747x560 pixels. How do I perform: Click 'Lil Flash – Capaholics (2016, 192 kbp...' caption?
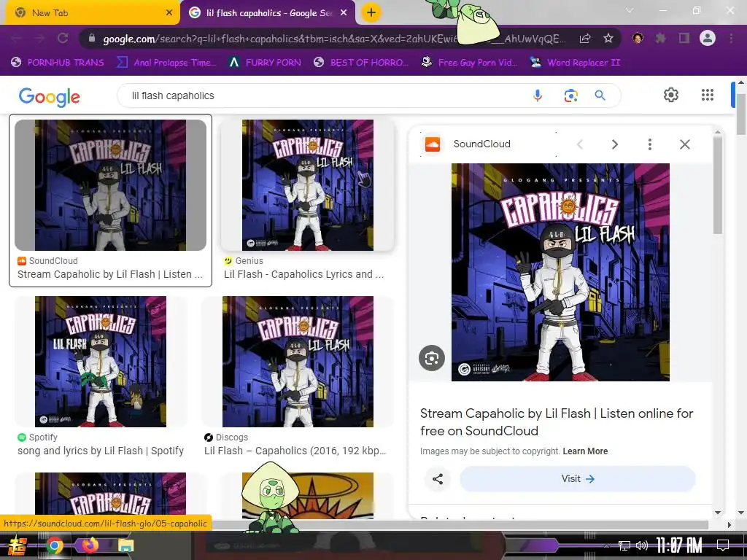[x=295, y=451]
